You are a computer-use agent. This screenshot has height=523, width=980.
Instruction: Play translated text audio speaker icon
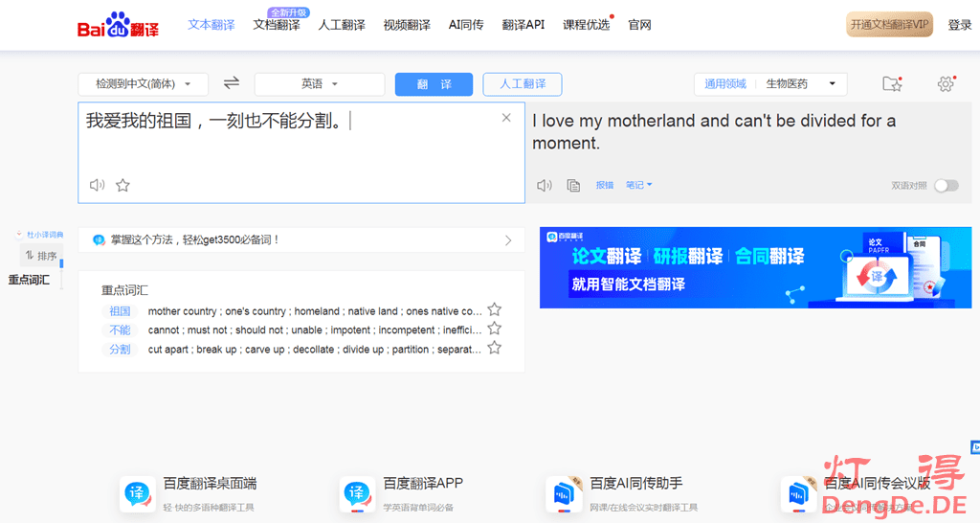(545, 185)
